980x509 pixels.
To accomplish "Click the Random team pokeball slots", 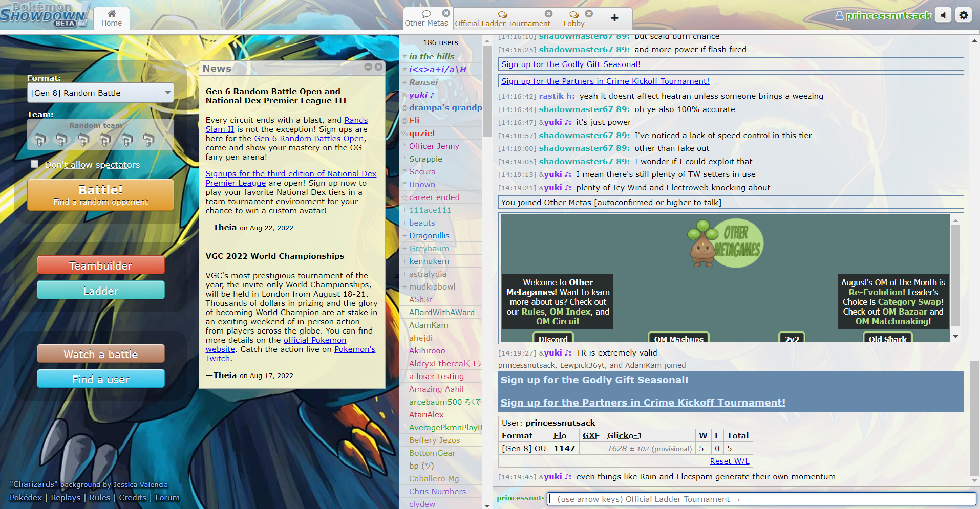I will tap(100, 135).
